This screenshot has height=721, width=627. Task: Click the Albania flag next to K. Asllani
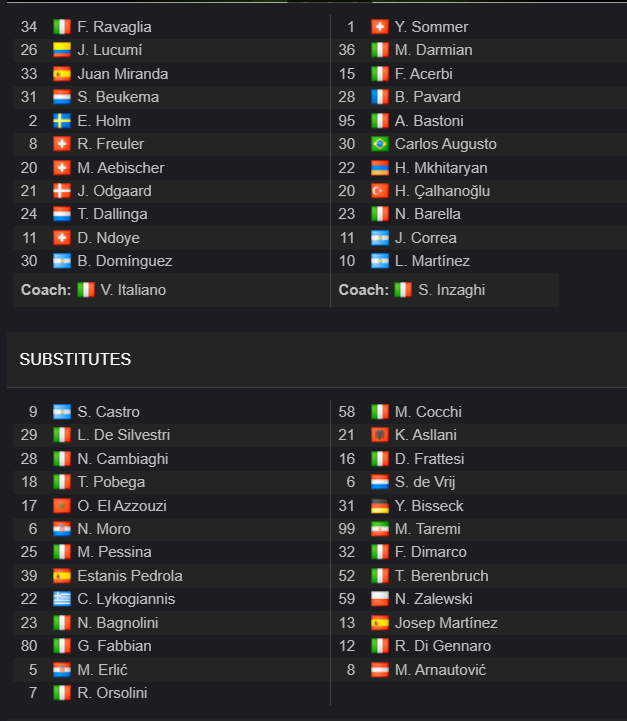coord(380,435)
